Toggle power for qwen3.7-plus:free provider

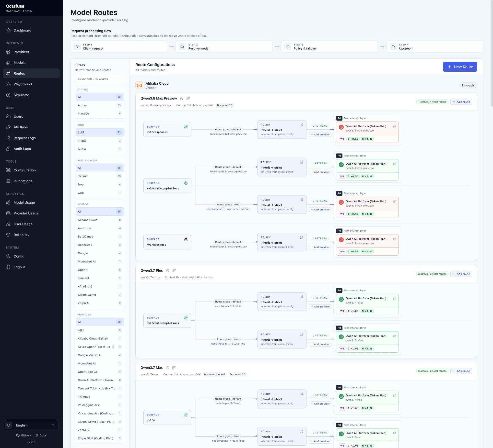pos(341,337)
